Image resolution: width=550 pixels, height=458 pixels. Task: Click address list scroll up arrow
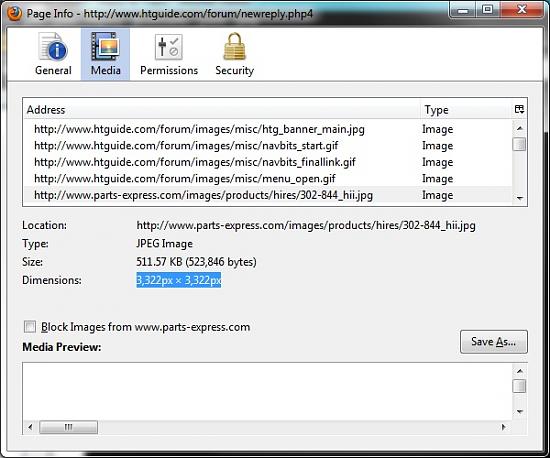[519, 128]
